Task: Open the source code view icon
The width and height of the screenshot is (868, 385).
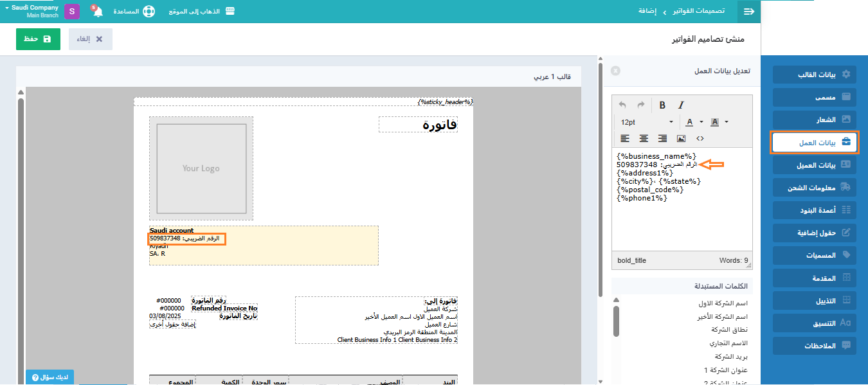Action: point(700,138)
